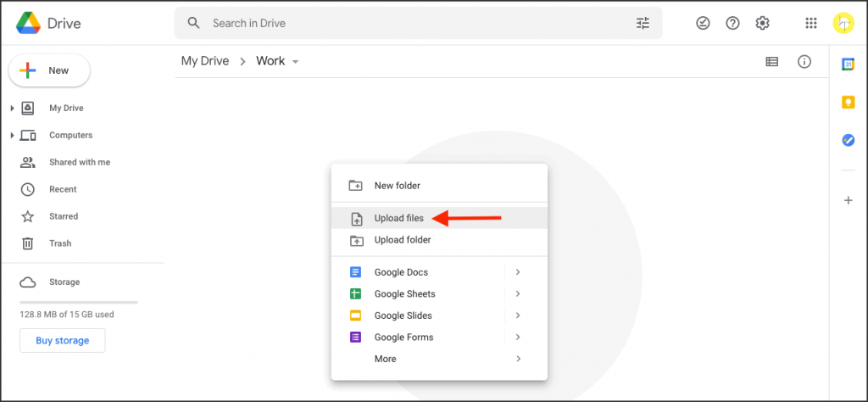This screenshot has width=868, height=402.
Task: Open the Help question mark icon
Action: tap(732, 24)
